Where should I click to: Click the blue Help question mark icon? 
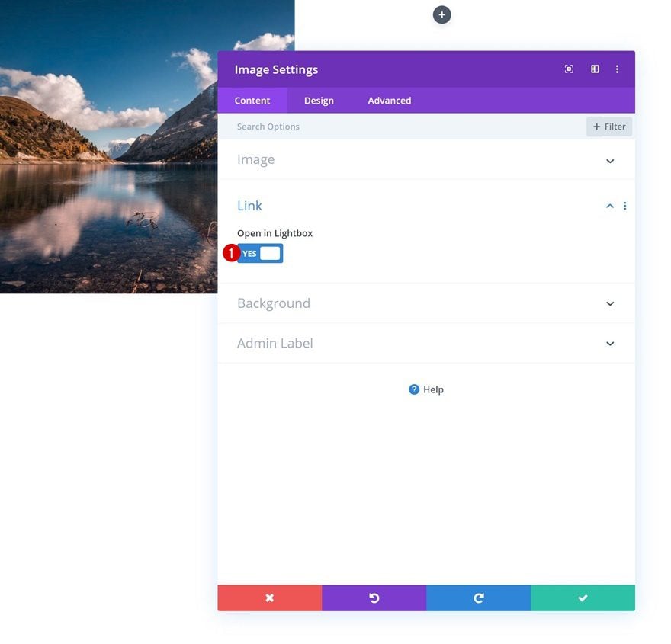[414, 389]
